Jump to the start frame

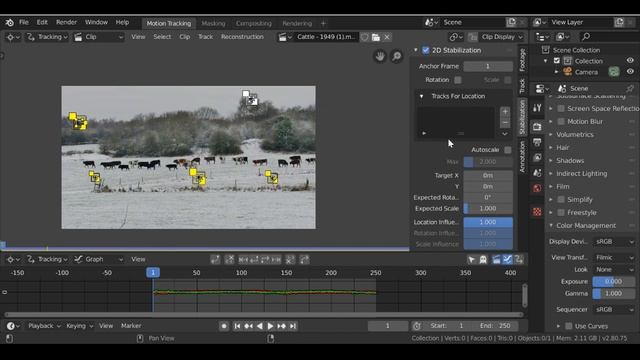click(x=237, y=326)
